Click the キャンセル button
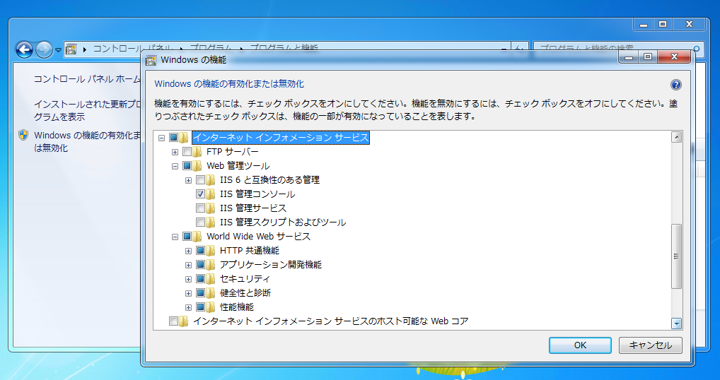This screenshot has height=380, width=720. [650, 345]
